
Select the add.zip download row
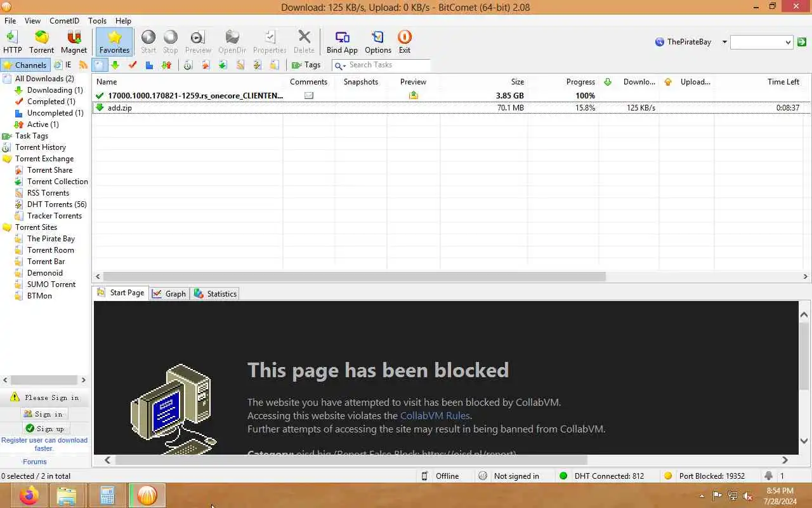point(451,108)
